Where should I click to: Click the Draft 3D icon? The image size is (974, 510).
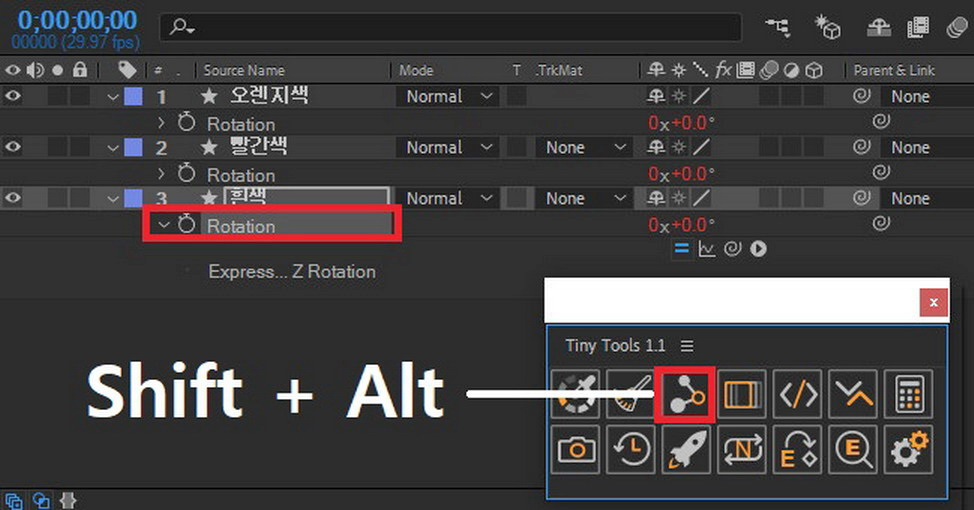pyautogui.click(x=827, y=27)
